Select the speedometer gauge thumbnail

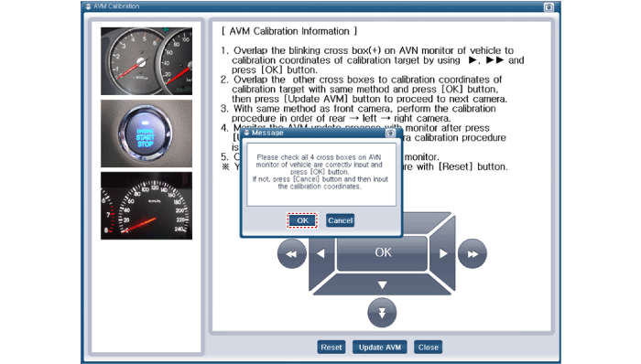[x=147, y=206]
